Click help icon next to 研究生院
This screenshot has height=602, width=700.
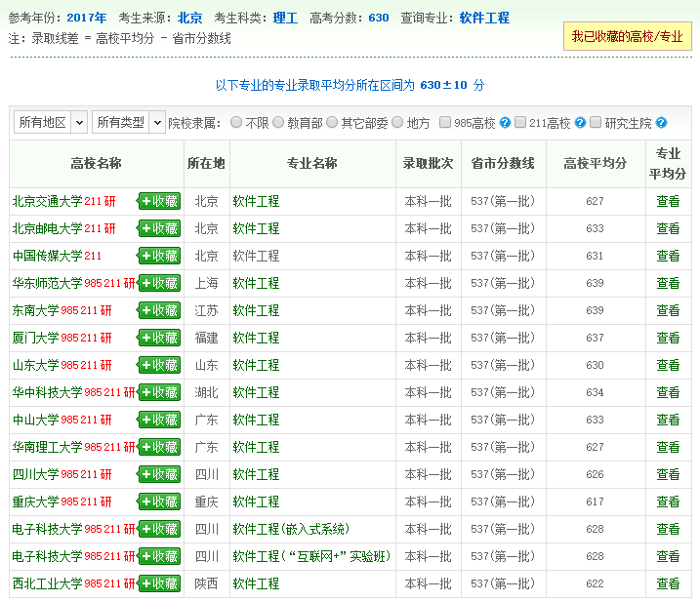click(x=661, y=122)
